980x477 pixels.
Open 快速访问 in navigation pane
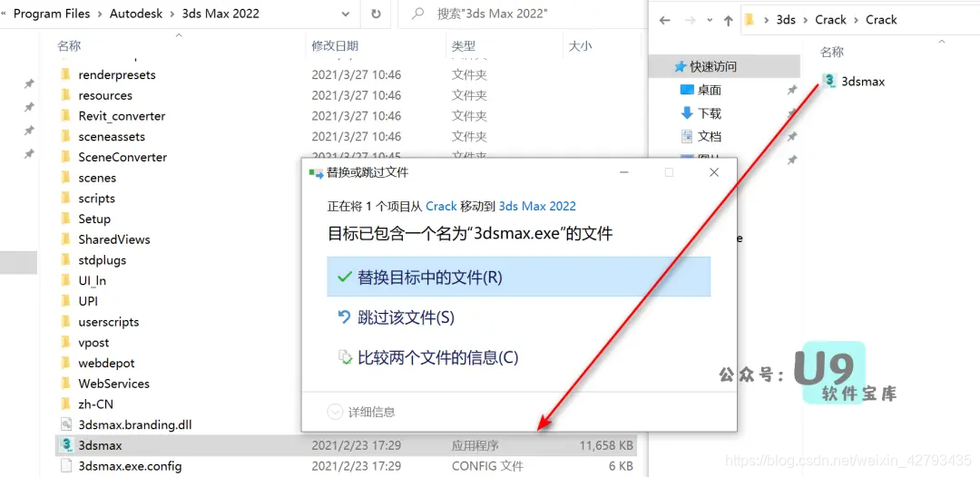point(725,66)
